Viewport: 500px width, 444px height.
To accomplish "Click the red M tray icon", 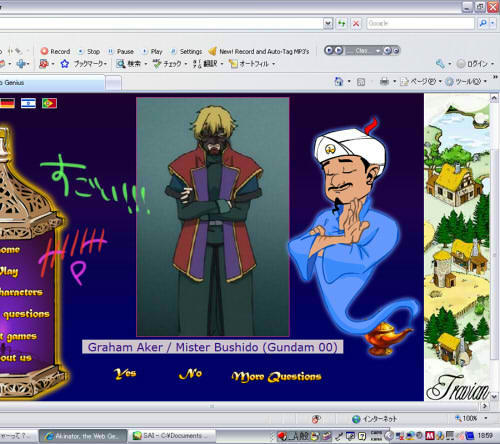I will point(430,435).
